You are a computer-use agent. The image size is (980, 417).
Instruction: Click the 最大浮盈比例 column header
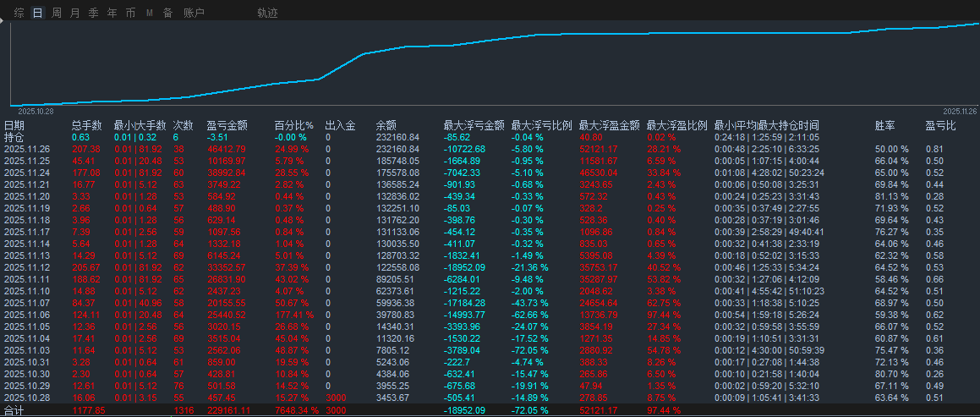point(677,126)
